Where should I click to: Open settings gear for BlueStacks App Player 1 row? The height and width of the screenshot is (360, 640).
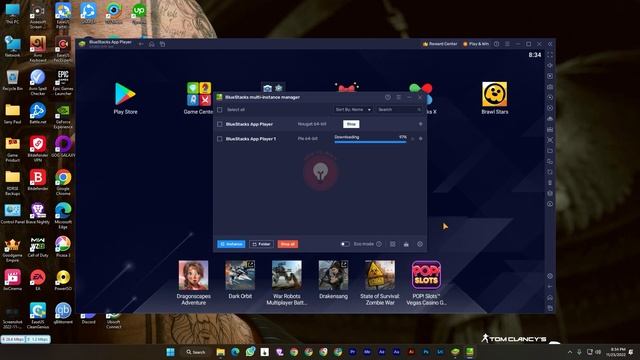coord(420,139)
